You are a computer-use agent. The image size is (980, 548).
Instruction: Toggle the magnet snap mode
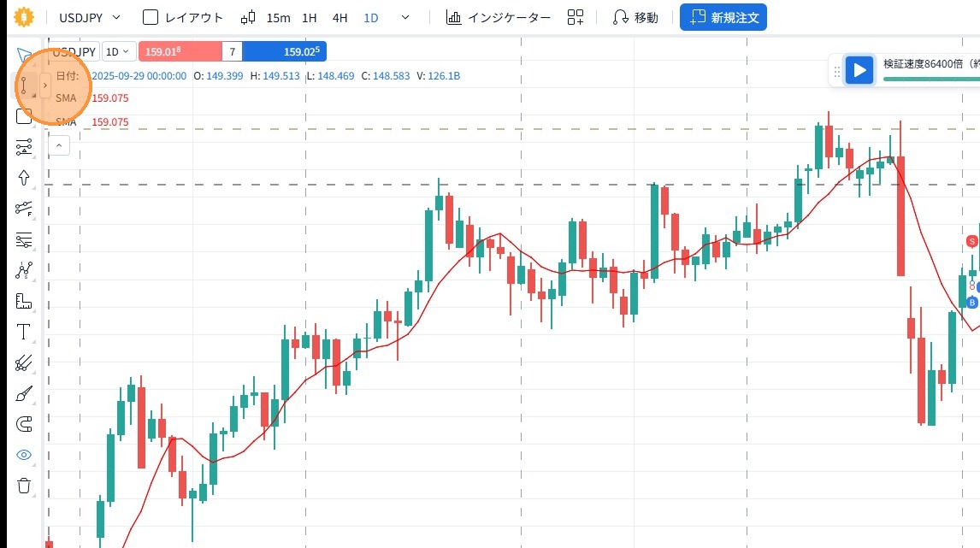pos(24,424)
